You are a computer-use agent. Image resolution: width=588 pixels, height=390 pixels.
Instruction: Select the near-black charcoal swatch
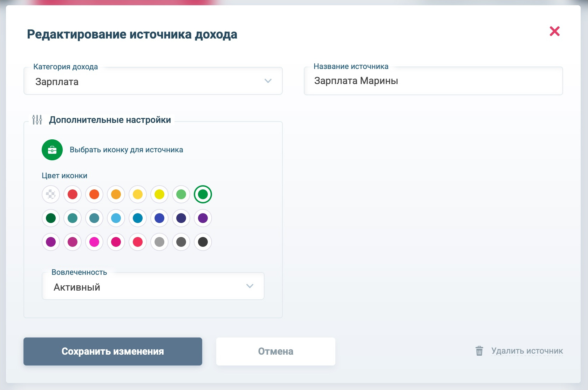coord(203,242)
